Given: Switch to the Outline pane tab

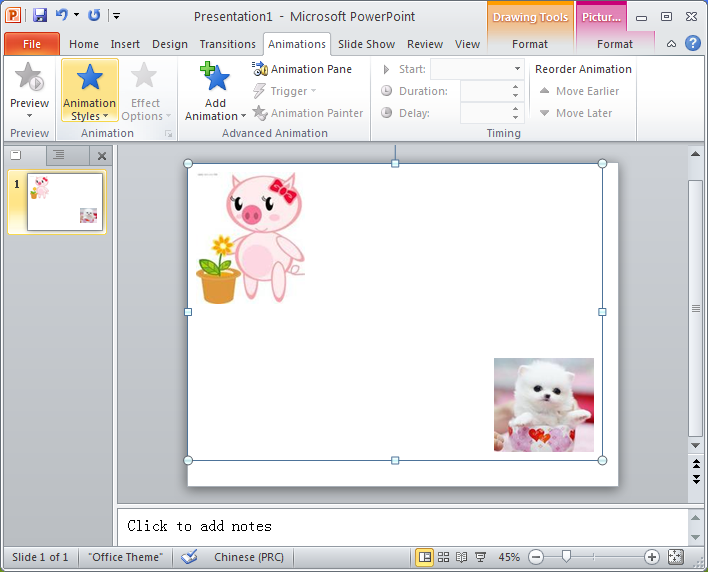Looking at the screenshot, I should click(59, 155).
